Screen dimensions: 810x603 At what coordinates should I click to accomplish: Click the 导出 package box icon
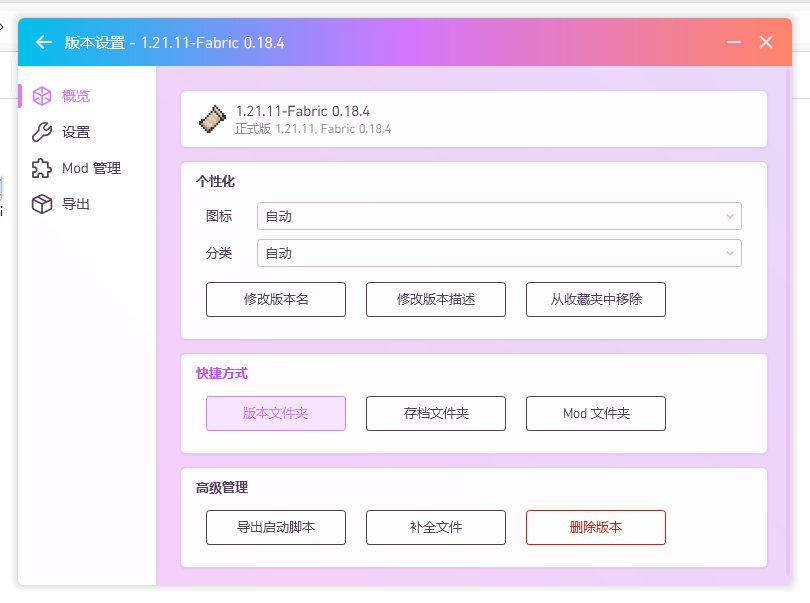tap(42, 204)
